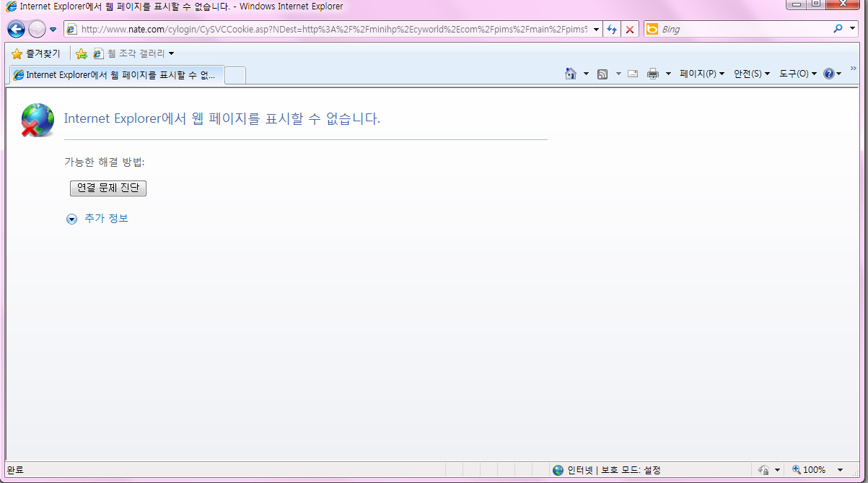Click the RSS feeds icon
This screenshot has width=868, height=483.
click(602, 74)
